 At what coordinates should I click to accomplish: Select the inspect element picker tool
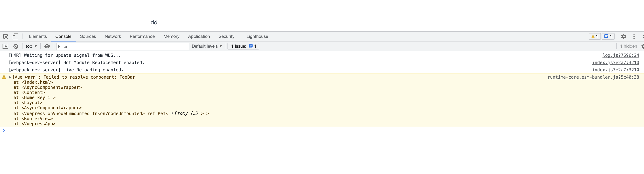[6, 36]
